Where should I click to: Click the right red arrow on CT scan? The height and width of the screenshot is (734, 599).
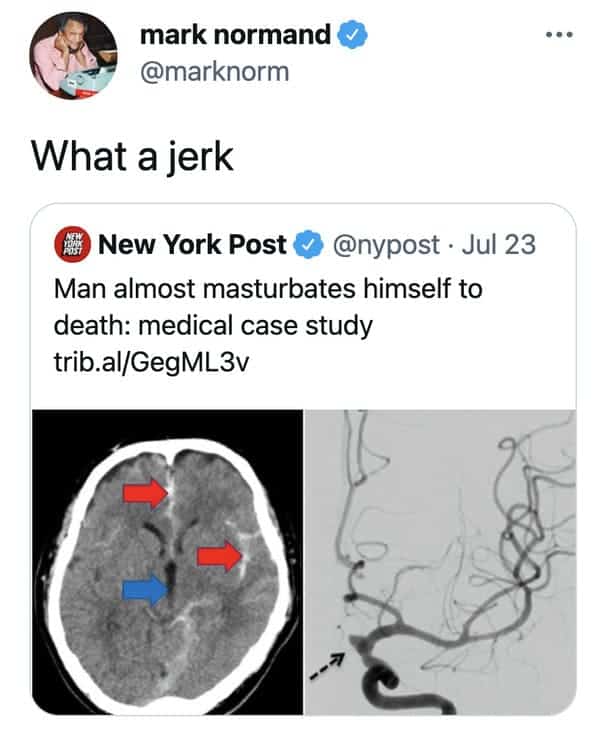[x=220, y=556]
